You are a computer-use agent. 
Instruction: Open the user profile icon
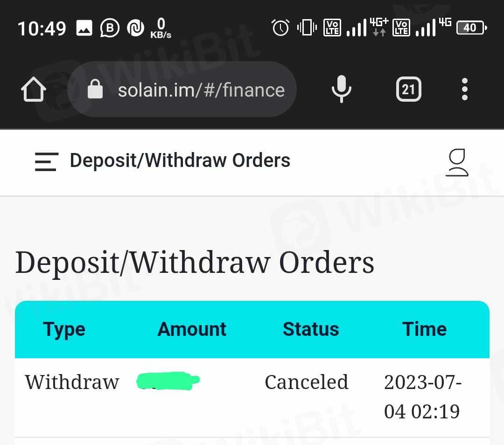point(457,162)
